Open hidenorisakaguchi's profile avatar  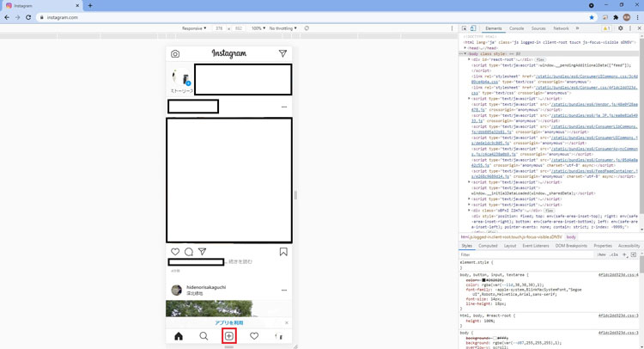pyautogui.click(x=176, y=291)
